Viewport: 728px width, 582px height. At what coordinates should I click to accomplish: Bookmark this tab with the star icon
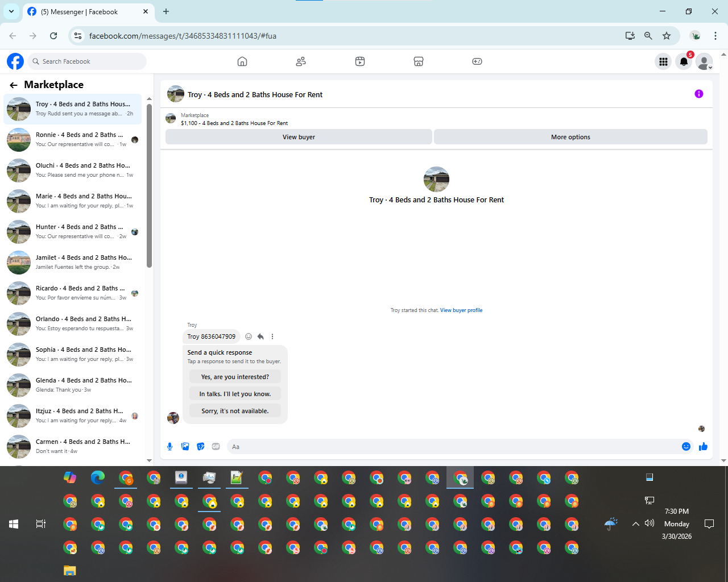(x=667, y=36)
